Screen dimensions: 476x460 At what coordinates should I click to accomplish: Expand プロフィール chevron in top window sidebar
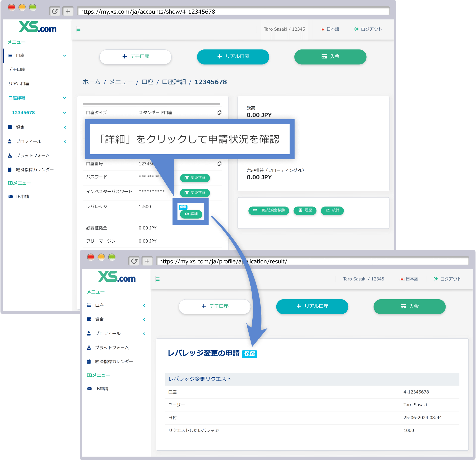pos(65,142)
